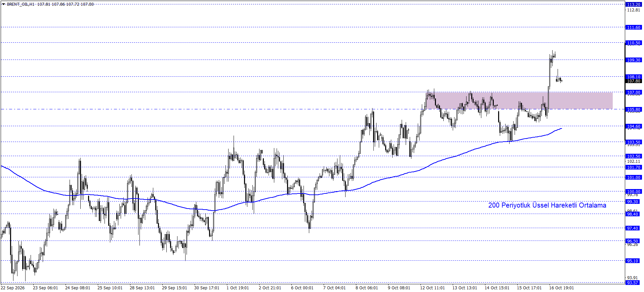Click the 102.11 price scale value

pos(634,161)
